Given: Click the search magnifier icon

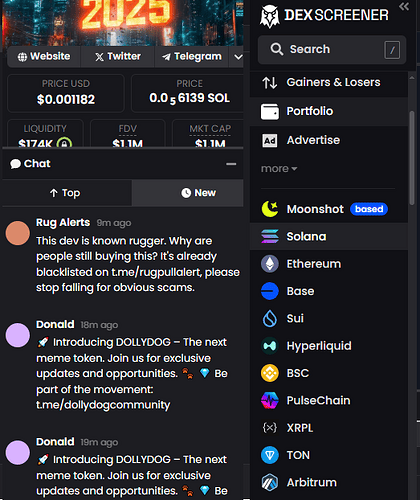Looking at the screenshot, I should pyautogui.click(x=277, y=49).
